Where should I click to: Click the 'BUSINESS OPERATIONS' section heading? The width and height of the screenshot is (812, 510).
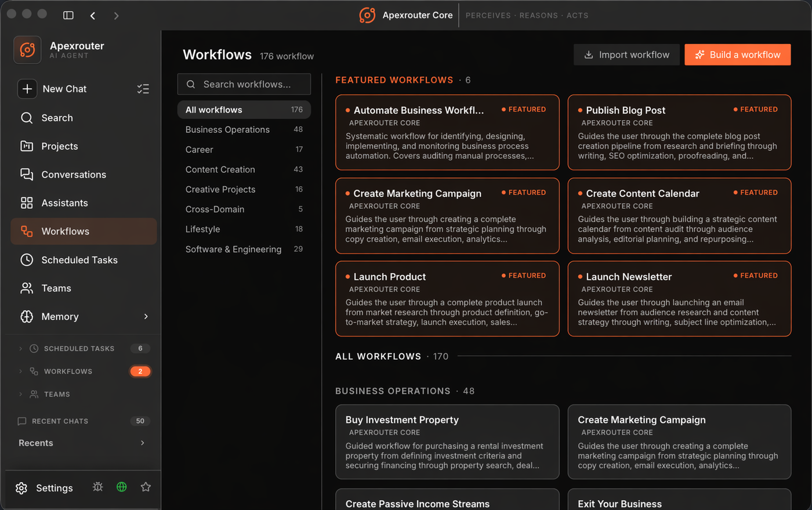(393, 391)
